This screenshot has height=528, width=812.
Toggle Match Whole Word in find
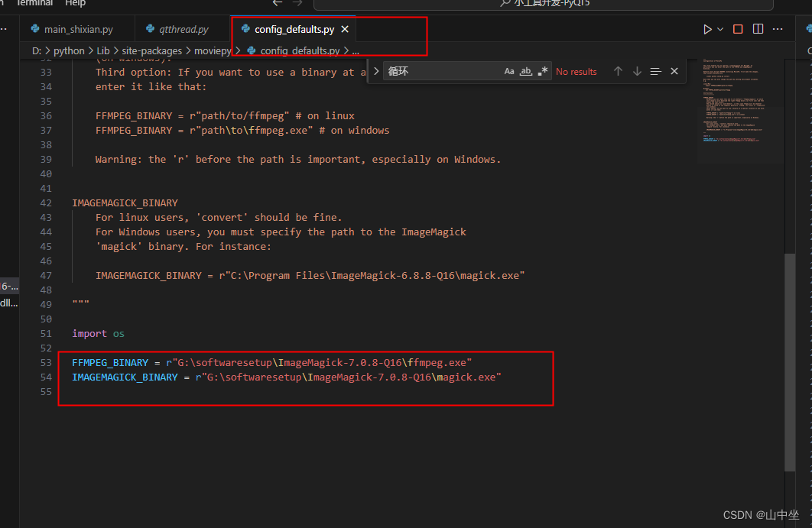coord(525,71)
